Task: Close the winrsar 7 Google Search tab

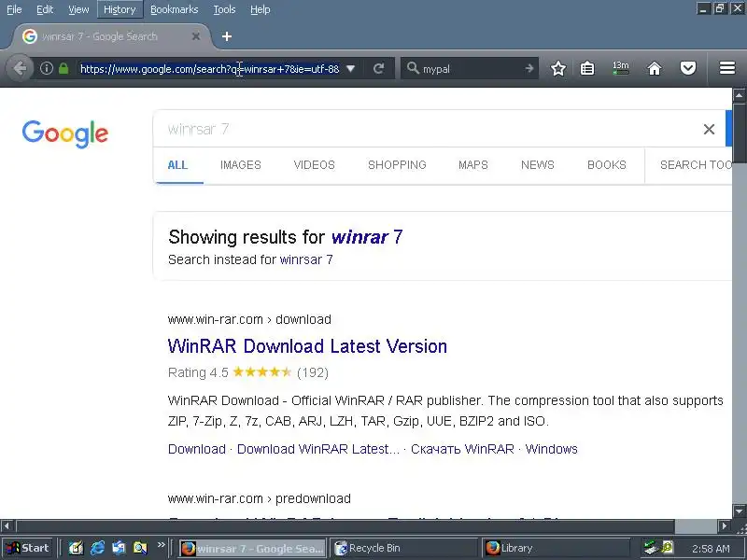Action: pos(196,36)
